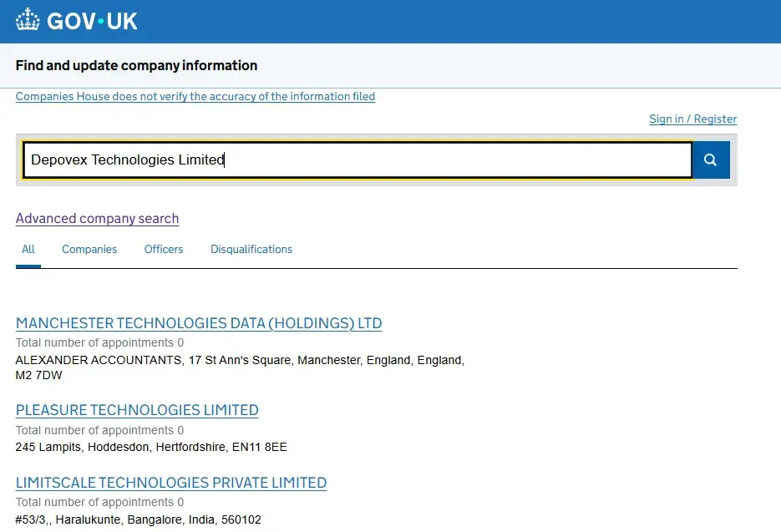Click appointments count under Pleasure Technologies
Viewport: 781px width, 532px height.
coord(99,430)
